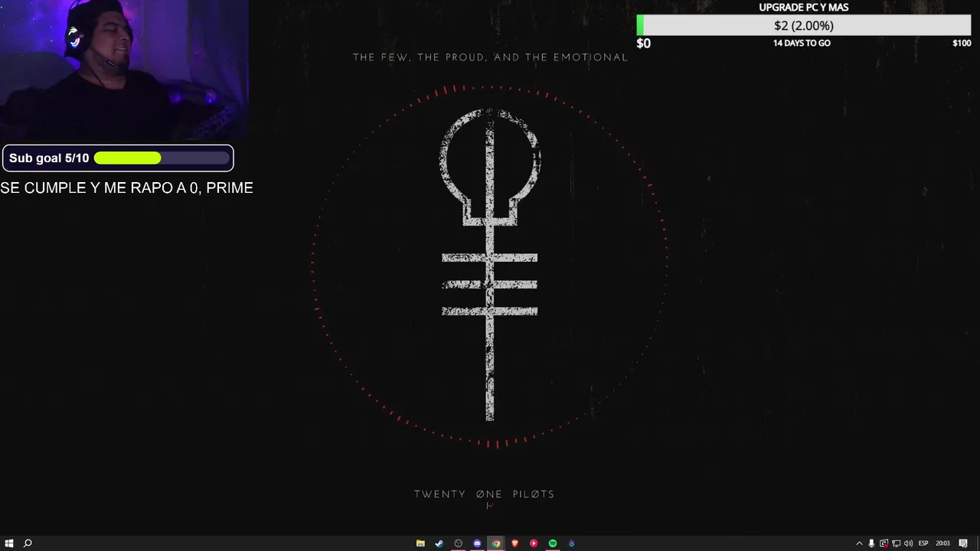Open the volume control tray icon

[x=908, y=543]
